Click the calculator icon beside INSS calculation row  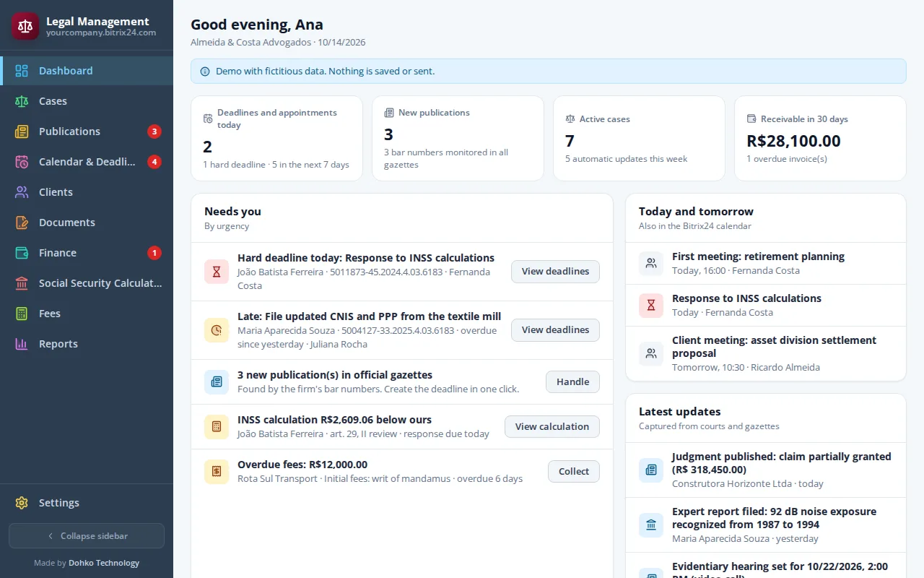pos(217,427)
